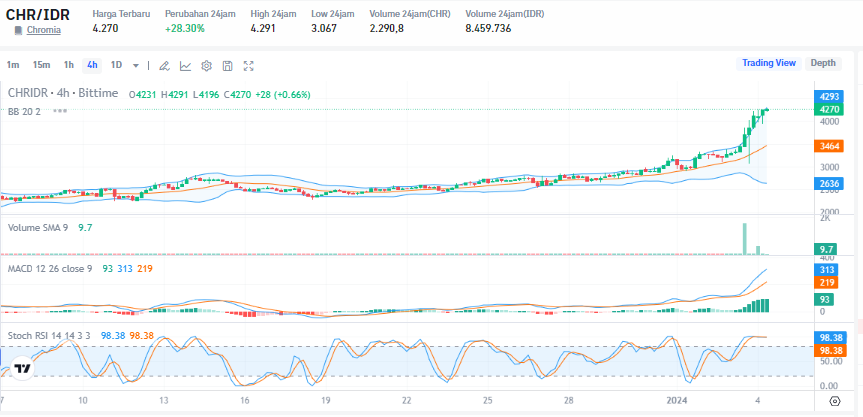863x417 pixels.
Task: Open the Chromia coin link
Action: point(43,30)
